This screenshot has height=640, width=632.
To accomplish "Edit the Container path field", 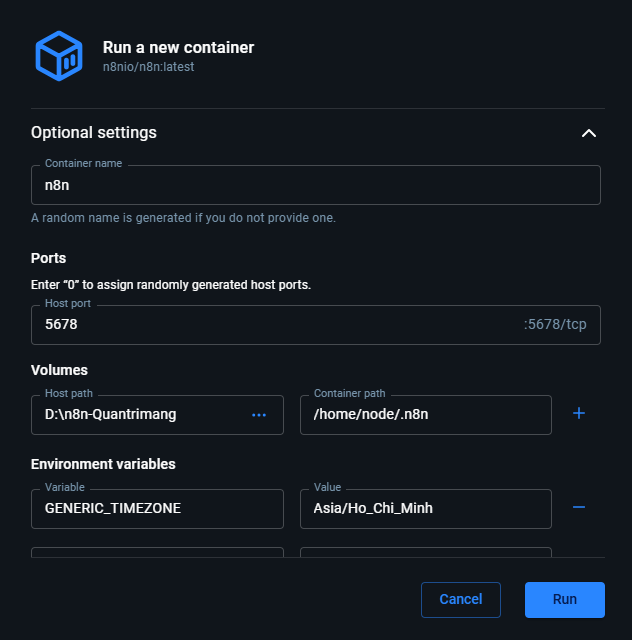I will (425, 415).
